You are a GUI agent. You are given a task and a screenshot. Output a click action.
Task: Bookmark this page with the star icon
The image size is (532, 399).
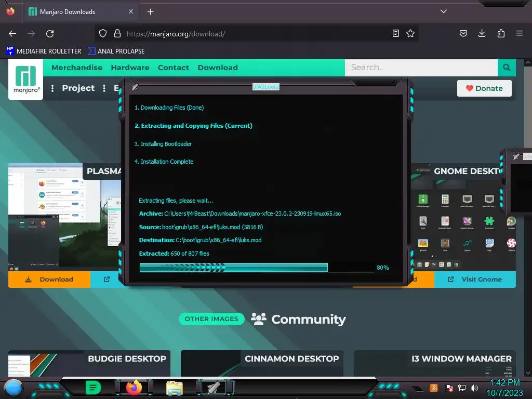tap(410, 33)
